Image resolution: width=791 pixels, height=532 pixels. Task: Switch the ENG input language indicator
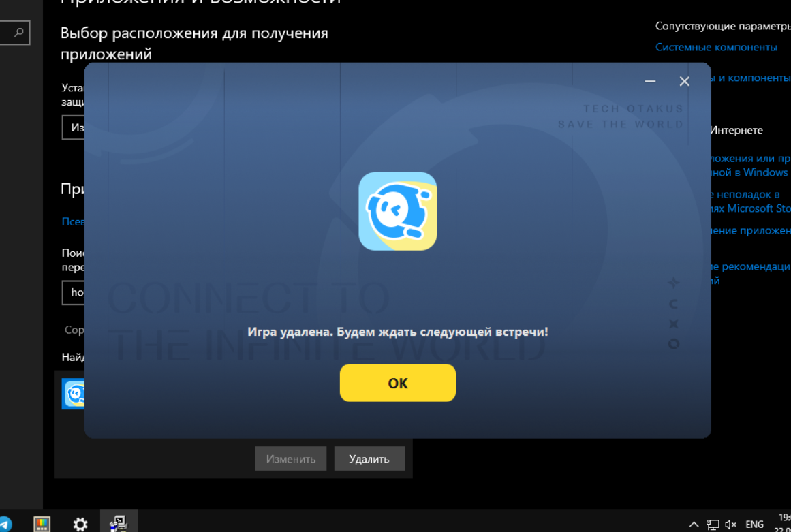pos(755,525)
